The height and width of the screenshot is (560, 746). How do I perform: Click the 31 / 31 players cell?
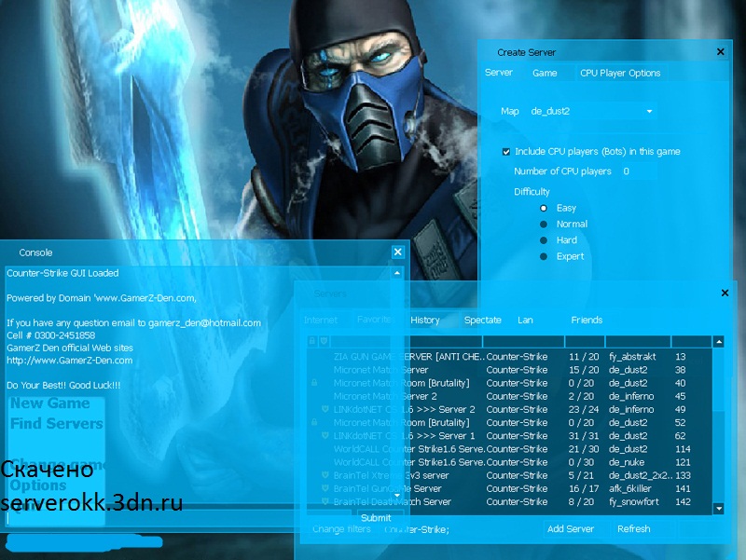(x=584, y=436)
